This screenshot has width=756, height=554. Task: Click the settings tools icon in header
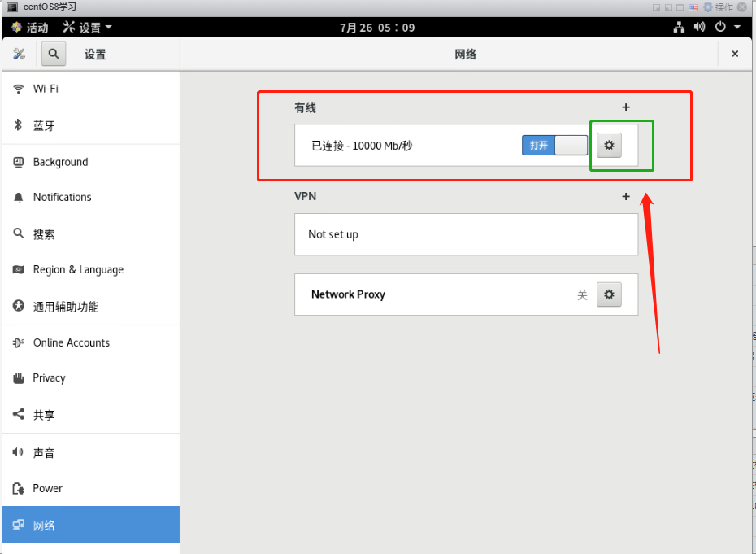pos(19,54)
